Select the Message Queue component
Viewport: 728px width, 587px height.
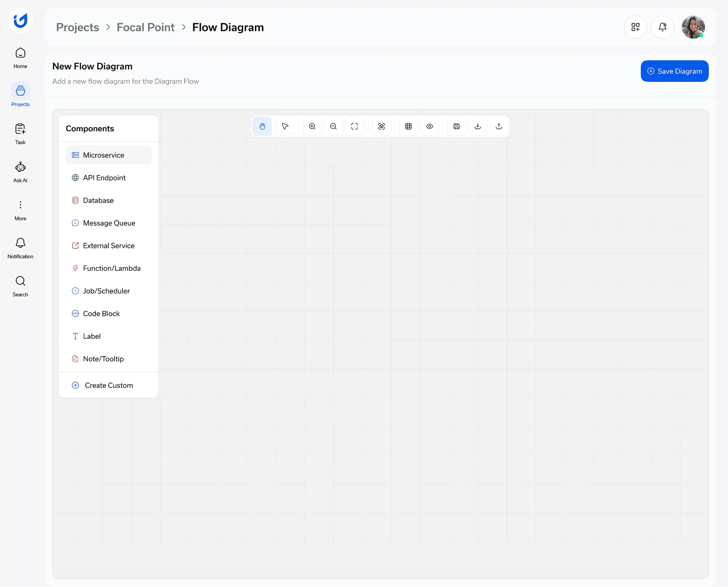(109, 223)
